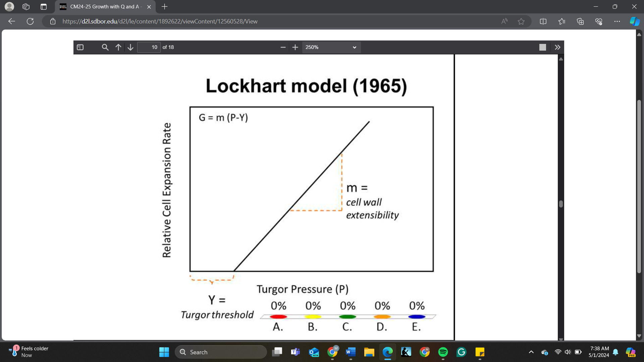Go back in browser history
644x362 pixels.
pos(12,21)
